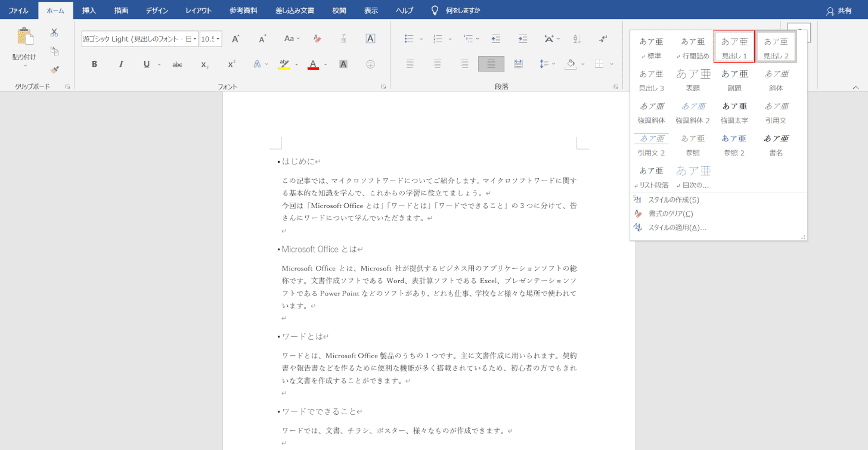Click the Share person icon top right
The width and height of the screenshot is (868, 450).
tap(830, 11)
